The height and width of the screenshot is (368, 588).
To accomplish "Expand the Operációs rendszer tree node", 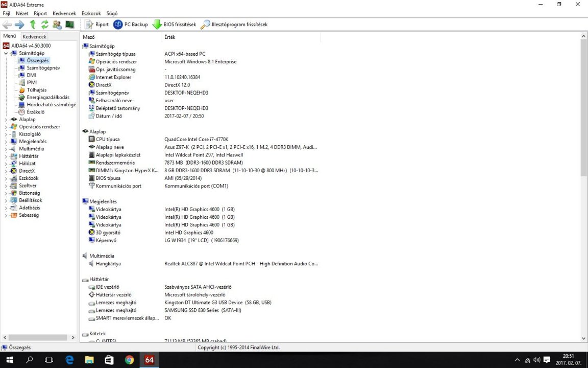I will (6, 127).
